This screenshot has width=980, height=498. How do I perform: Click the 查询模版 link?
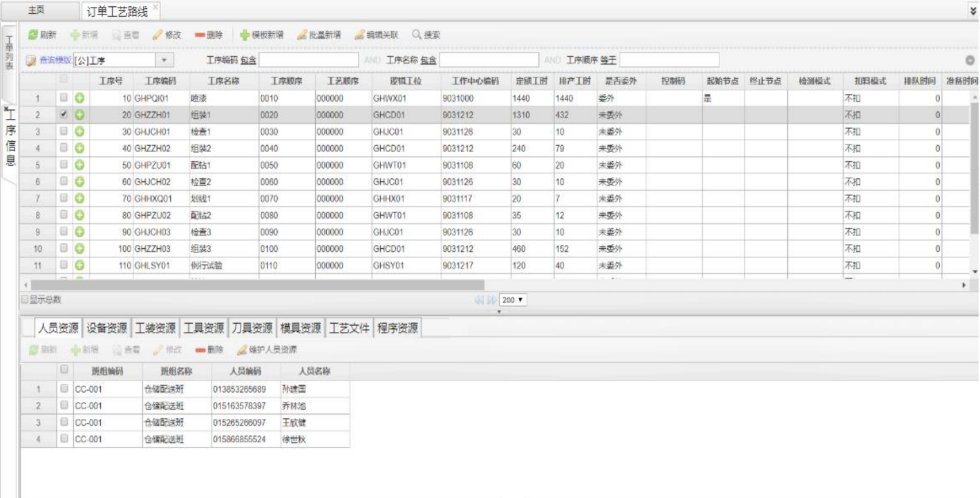click(x=54, y=61)
